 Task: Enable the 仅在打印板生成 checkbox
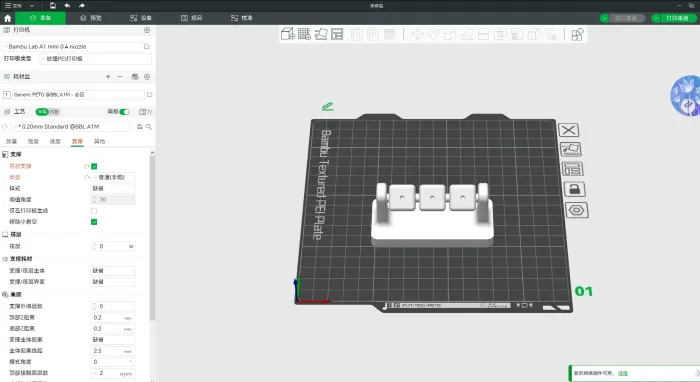pyautogui.click(x=94, y=211)
